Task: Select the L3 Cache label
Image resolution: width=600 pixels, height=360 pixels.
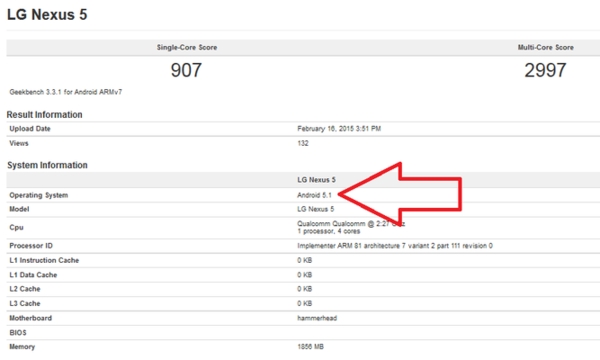Action: [x=24, y=303]
